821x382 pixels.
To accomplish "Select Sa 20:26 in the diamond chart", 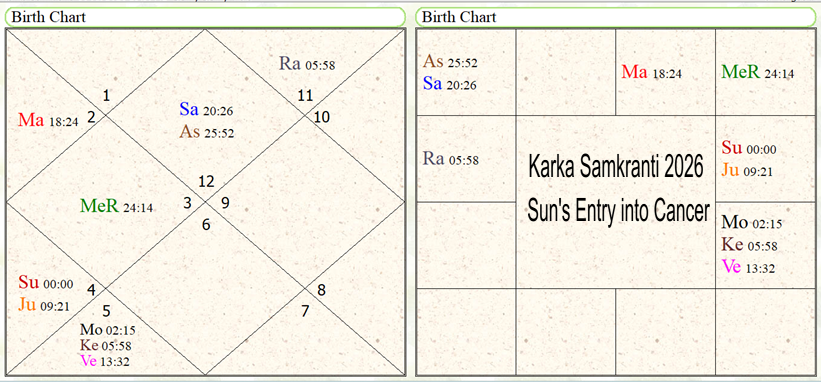I will click(x=206, y=109).
